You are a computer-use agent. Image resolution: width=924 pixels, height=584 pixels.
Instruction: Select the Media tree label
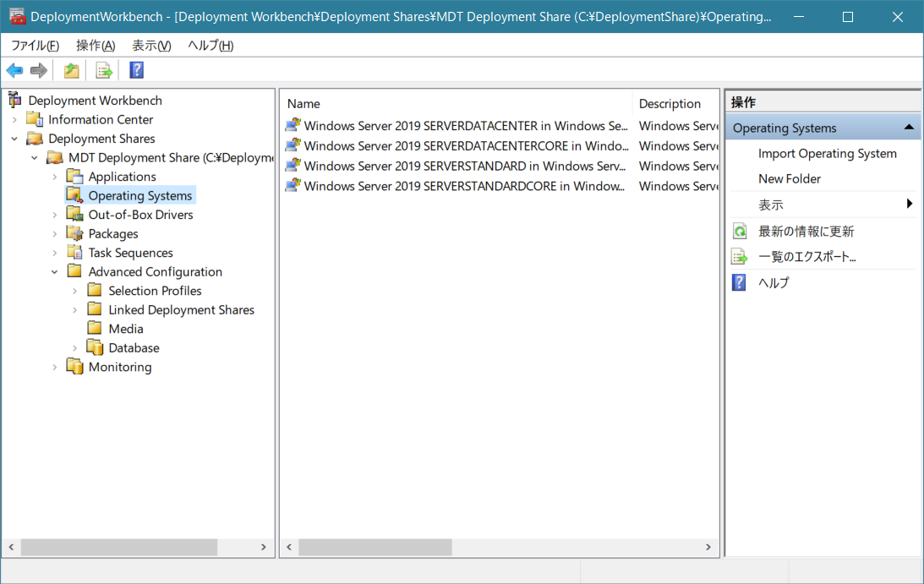point(126,329)
